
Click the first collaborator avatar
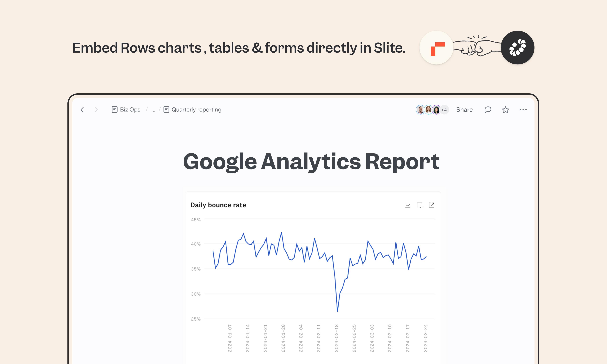coord(420,110)
